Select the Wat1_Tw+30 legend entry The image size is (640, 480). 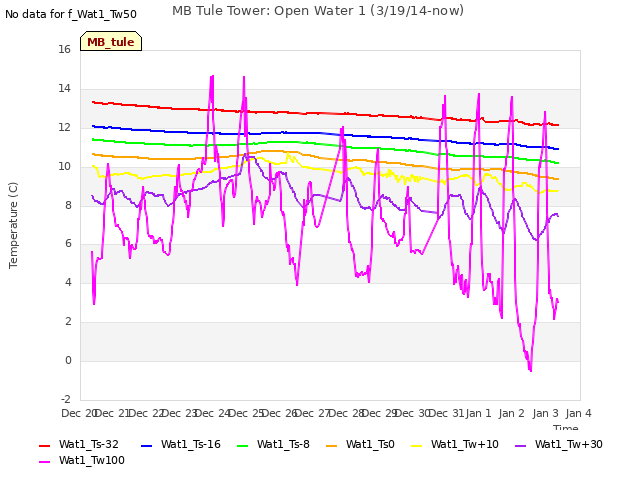click(559, 444)
